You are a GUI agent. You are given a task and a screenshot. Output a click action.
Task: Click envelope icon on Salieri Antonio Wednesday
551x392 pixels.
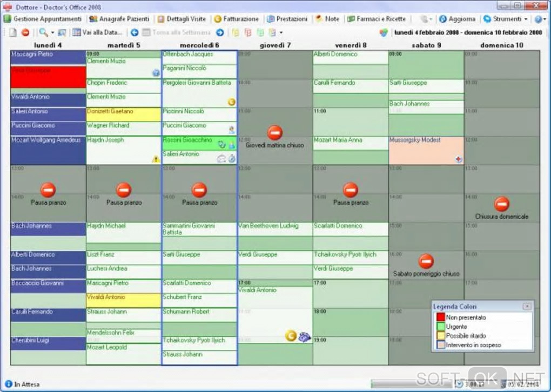click(x=221, y=159)
